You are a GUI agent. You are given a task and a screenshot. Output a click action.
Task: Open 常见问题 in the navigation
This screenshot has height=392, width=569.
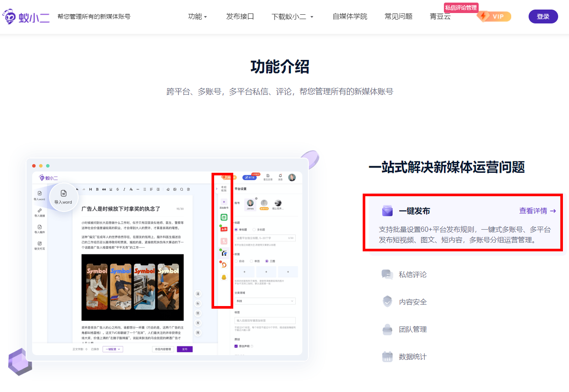398,16
